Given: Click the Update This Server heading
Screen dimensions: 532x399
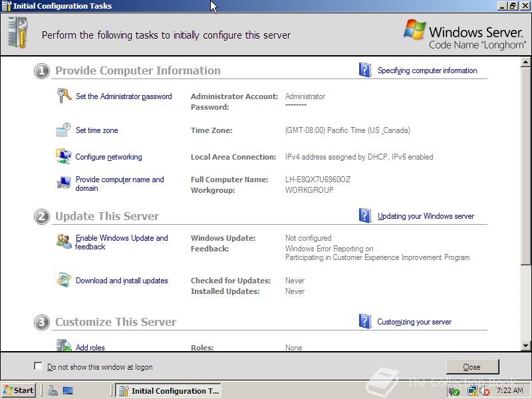Looking at the screenshot, I should pos(107,216).
